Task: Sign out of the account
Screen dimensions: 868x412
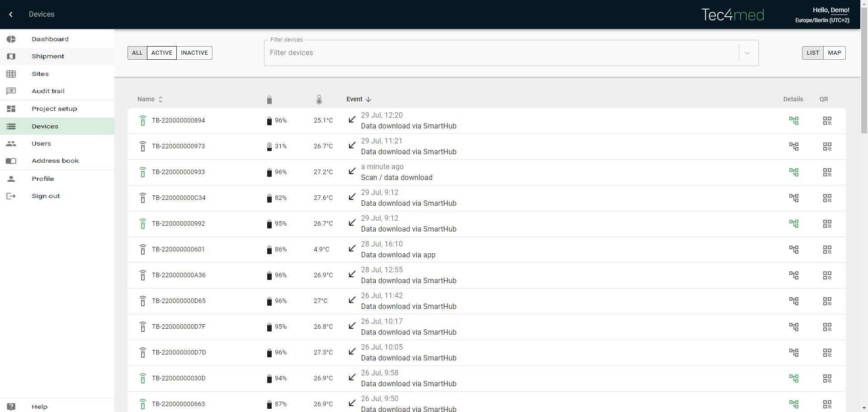Action: [x=57, y=196]
